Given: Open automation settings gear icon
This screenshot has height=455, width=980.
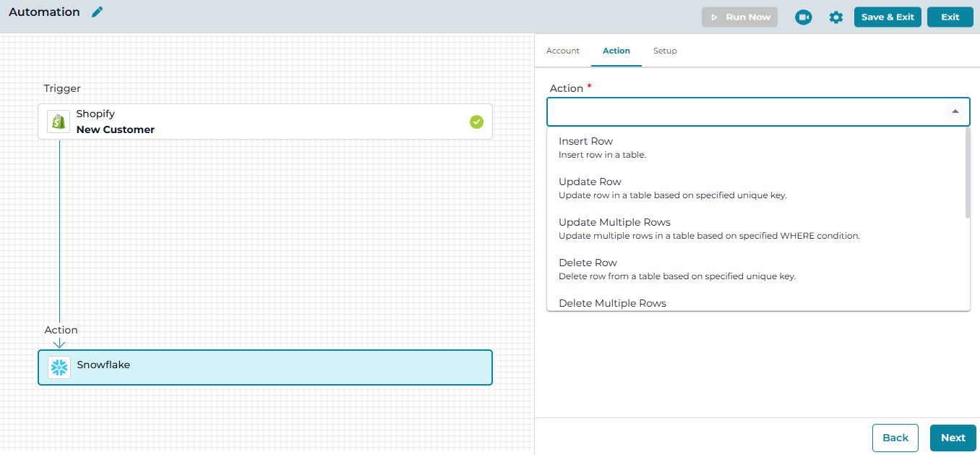Looking at the screenshot, I should [x=836, y=17].
